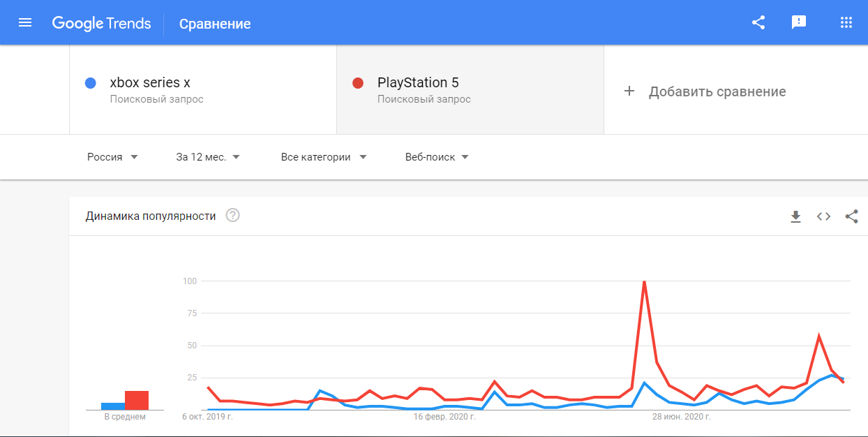Click the blue xbox series x color dot

point(90,83)
